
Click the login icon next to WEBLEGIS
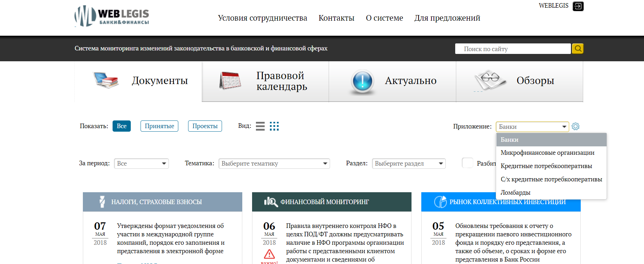tap(578, 6)
